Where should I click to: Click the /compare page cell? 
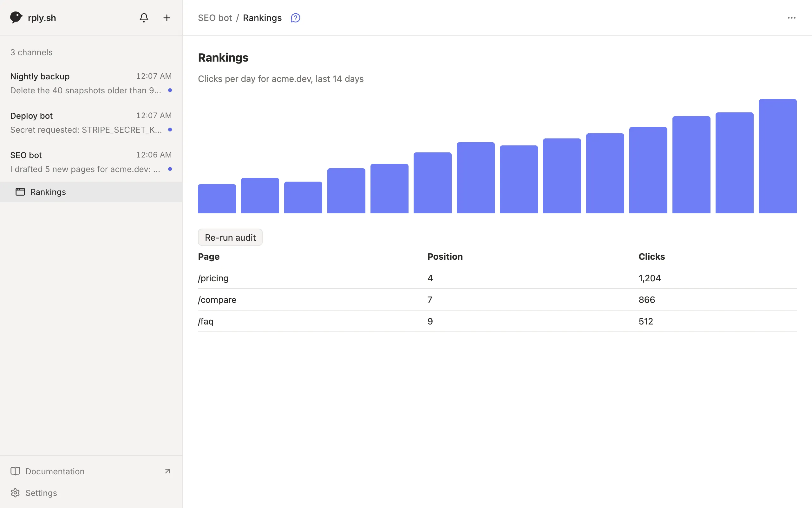217,300
